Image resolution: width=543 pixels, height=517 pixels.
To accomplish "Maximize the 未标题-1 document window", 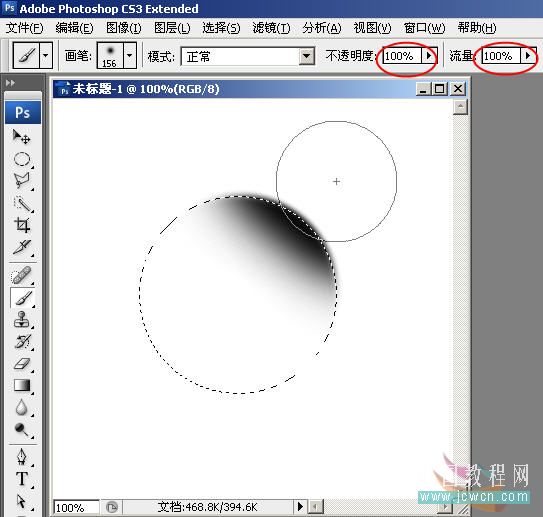I will coord(440,89).
